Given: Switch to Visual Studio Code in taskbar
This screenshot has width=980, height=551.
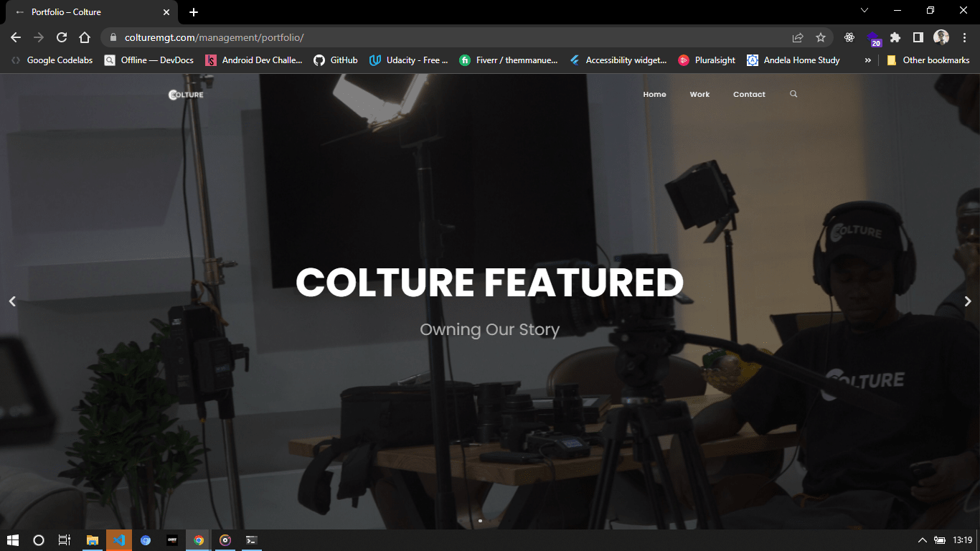Looking at the screenshot, I should (119, 540).
